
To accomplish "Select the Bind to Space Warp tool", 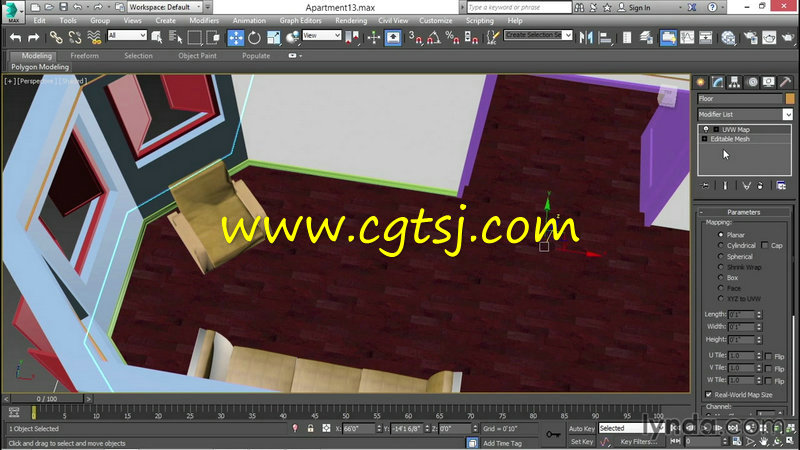I will tap(94, 37).
